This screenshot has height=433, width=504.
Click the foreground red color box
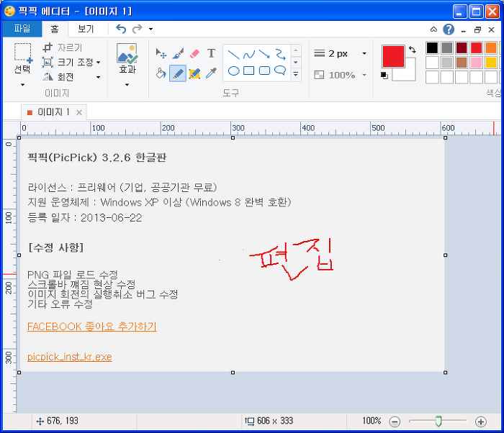(393, 56)
